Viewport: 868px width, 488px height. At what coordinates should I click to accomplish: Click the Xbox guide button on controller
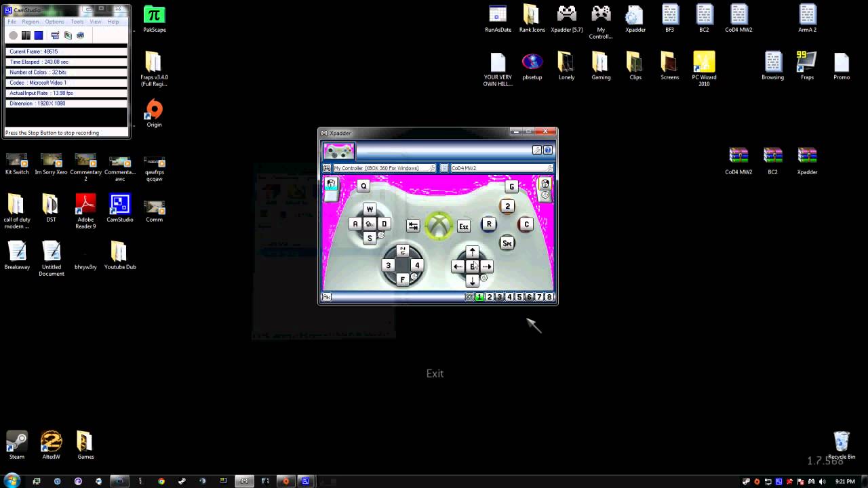pos(439,225)
